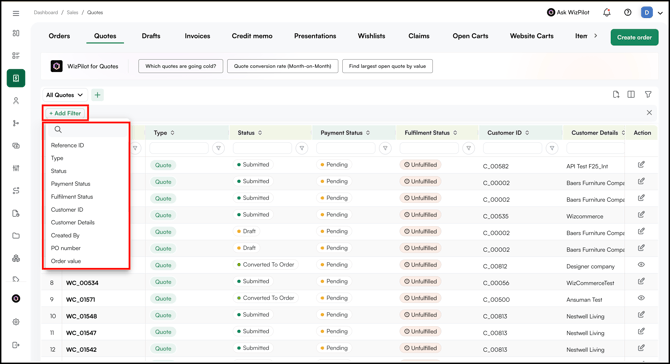Screen dimensions: 670x364
Task: Switch to the Invoices tab
Action: click(x=197, y=36)
